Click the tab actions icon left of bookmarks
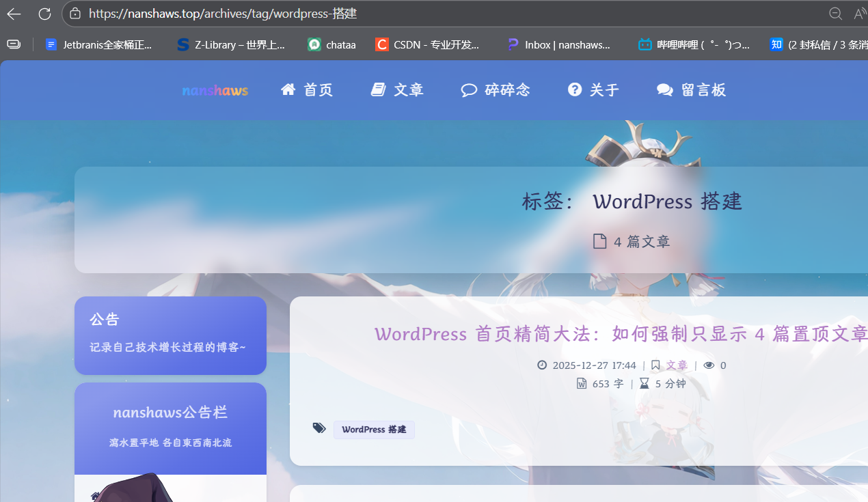The width and height of the screenshot is (868, 502). [x=14, y=44]
